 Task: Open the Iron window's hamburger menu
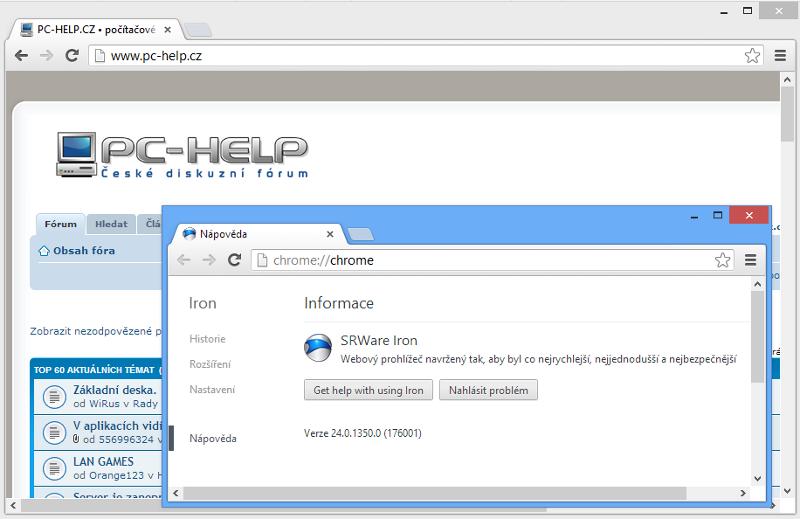click(751, 260)
